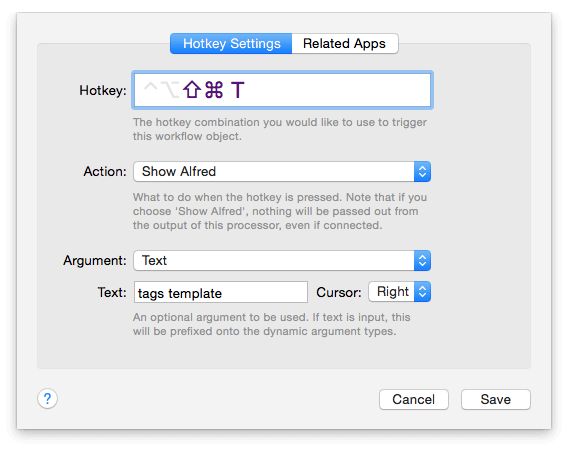Click the dimmed Option symbol in hotkey

[x=170, y=89]
